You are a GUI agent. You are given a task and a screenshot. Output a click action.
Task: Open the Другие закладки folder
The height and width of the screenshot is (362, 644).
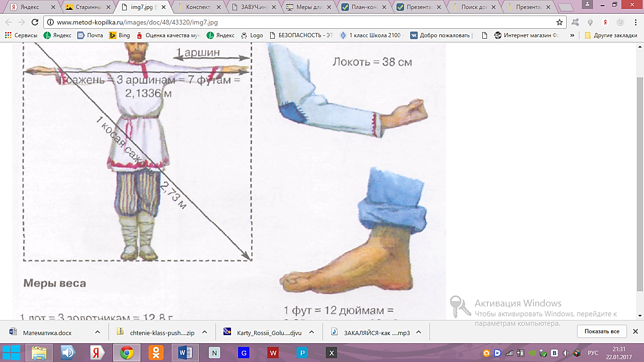(611, 35)
